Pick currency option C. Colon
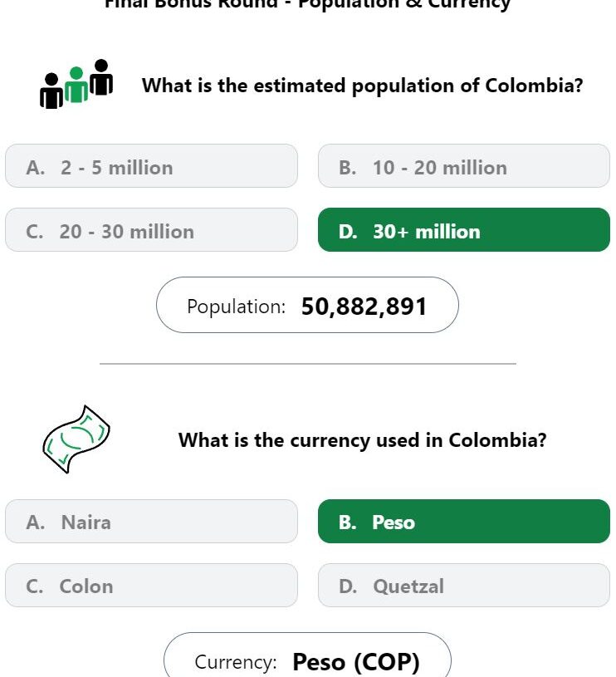This screenshot has width=616, height=677. point(151,586)
